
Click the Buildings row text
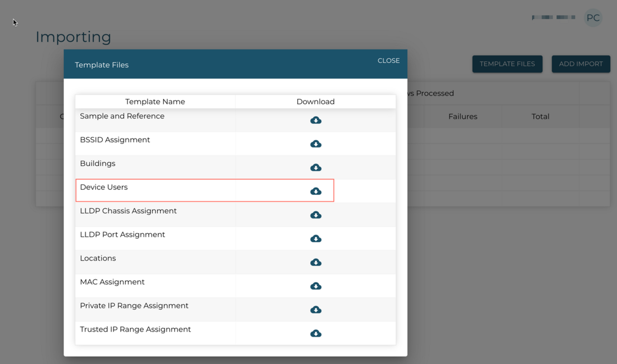[98, 163]
